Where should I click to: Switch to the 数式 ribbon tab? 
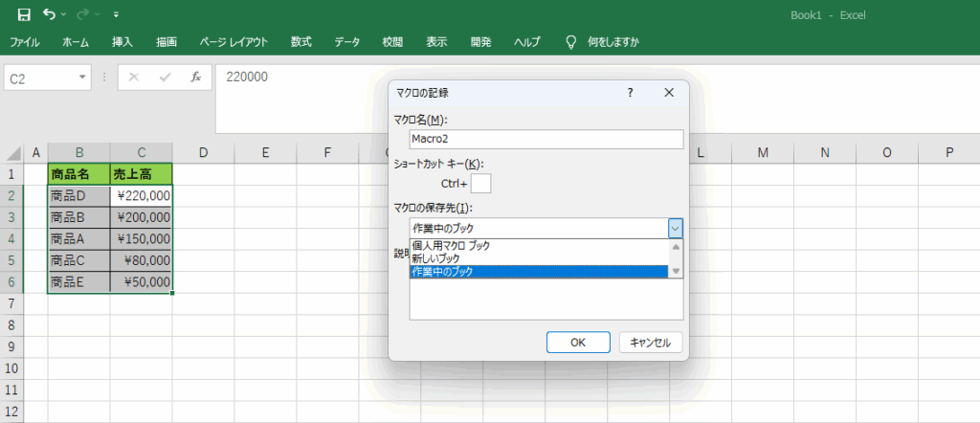pos(301,42)
